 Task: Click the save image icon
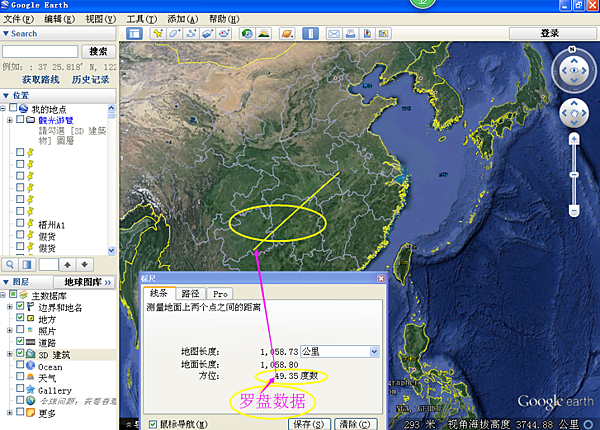pyautogui.click(x=367, y=34)
